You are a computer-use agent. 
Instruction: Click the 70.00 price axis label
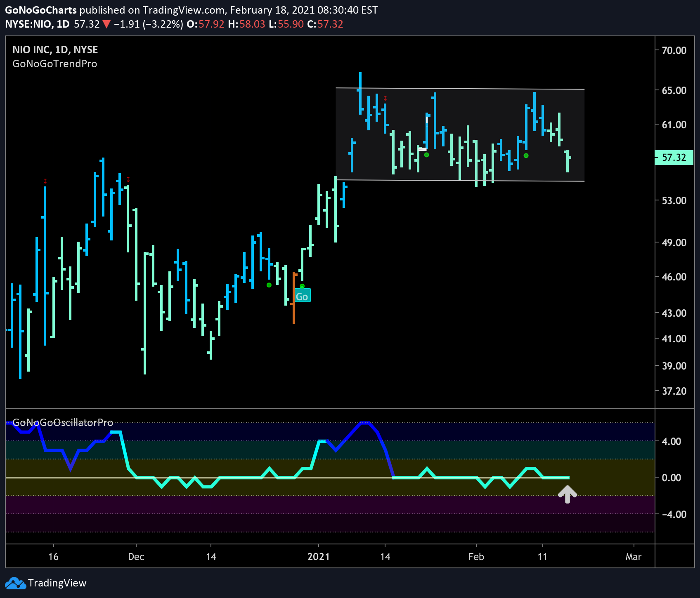(x=674, y=51)
